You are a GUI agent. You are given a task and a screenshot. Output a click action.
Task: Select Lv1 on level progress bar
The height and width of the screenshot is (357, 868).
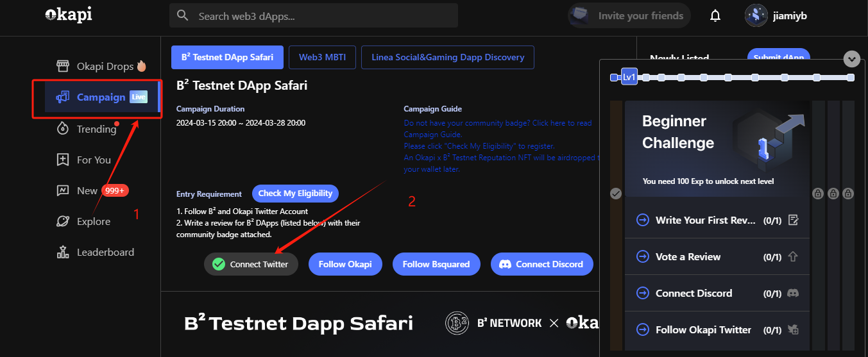click(x=629, y=78)
